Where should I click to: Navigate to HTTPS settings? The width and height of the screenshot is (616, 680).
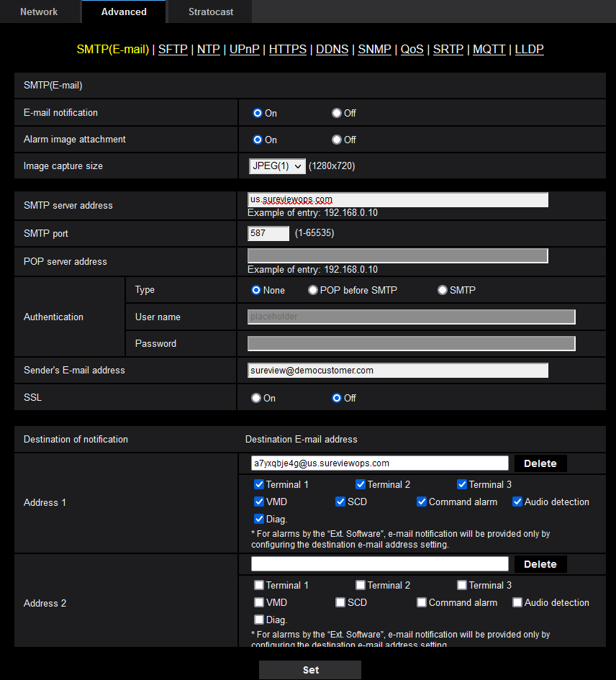(x=288, y=50)
